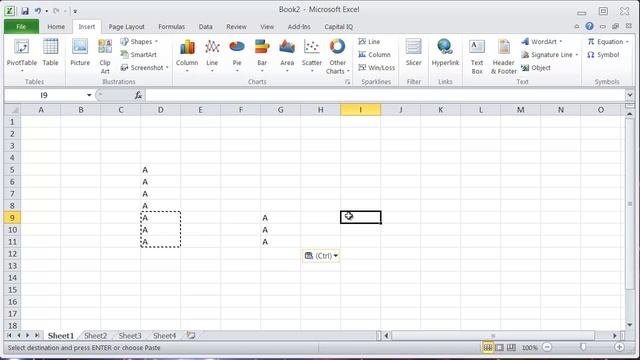Insert a Text Box

pyautogui.click(x=477, y=57)
